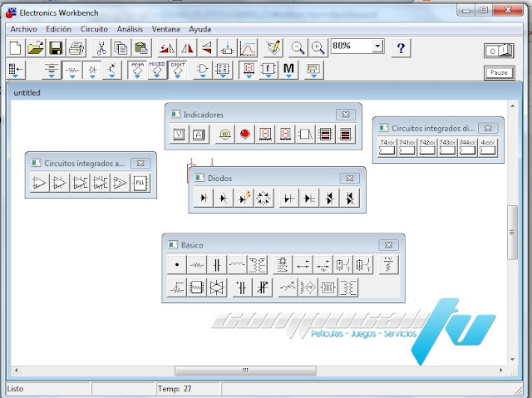Image resolution: width=532 pixels, height=398 pixels.
Task: Expand the Basic resistor parts bin
Action: tap(72, 70)
